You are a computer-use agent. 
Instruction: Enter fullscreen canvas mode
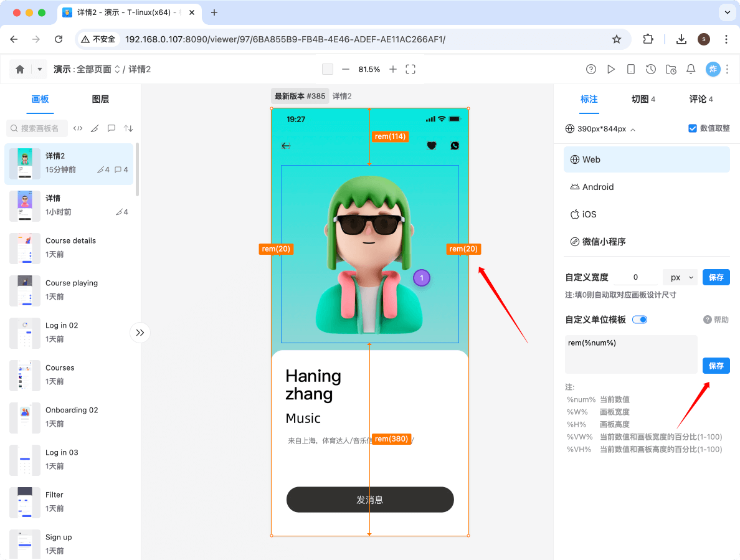410,69
